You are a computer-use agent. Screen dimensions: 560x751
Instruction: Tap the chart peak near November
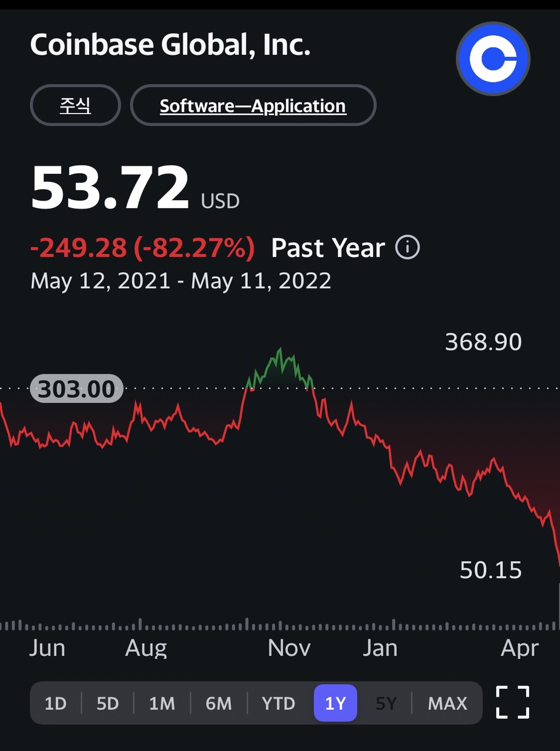pos(280,350)
